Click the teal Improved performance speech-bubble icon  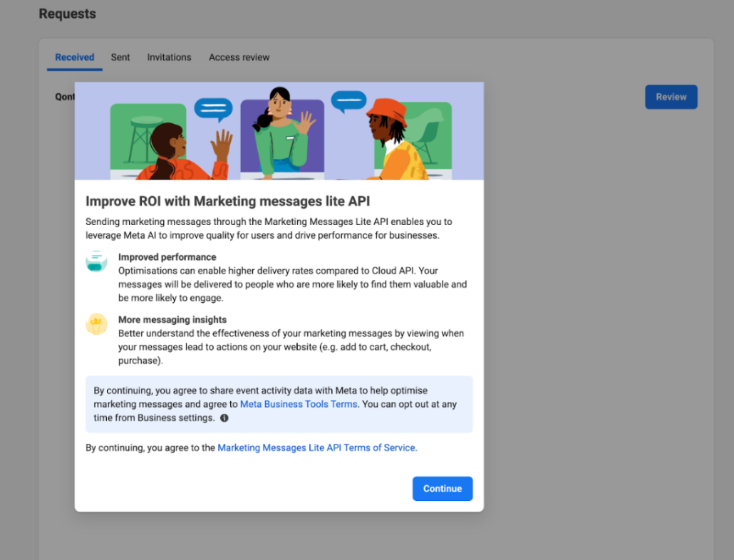click(x=96, y=261)
